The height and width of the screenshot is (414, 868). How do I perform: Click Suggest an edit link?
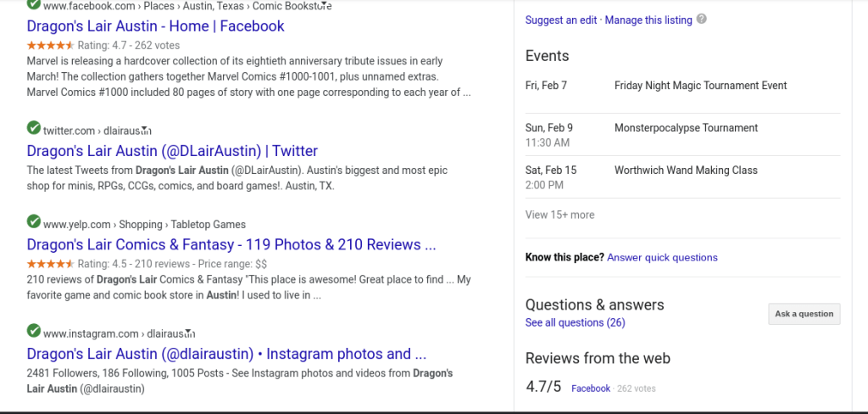[561, 20]
